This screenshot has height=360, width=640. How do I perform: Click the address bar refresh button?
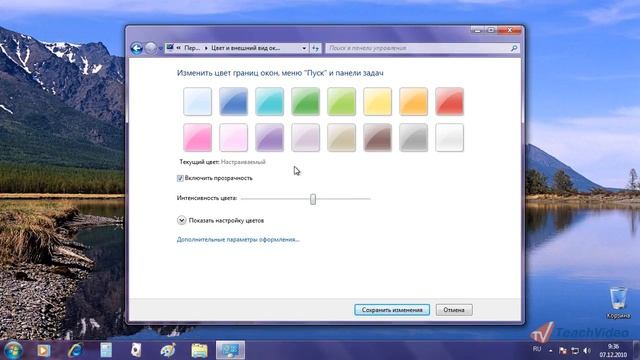tap(315, 48)
